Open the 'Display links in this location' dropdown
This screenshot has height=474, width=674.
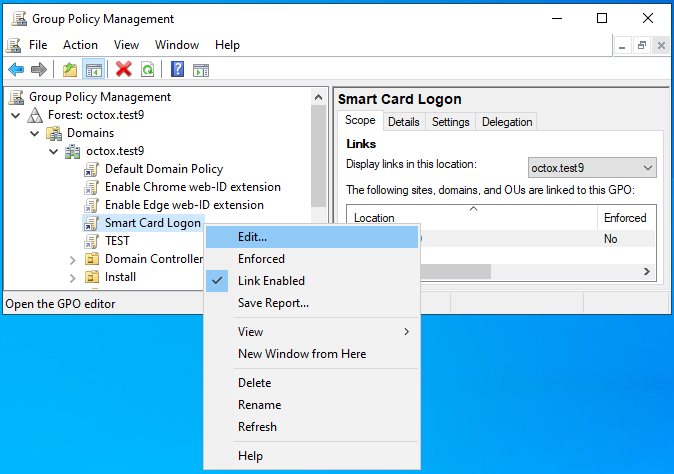[x=592, y=167]
